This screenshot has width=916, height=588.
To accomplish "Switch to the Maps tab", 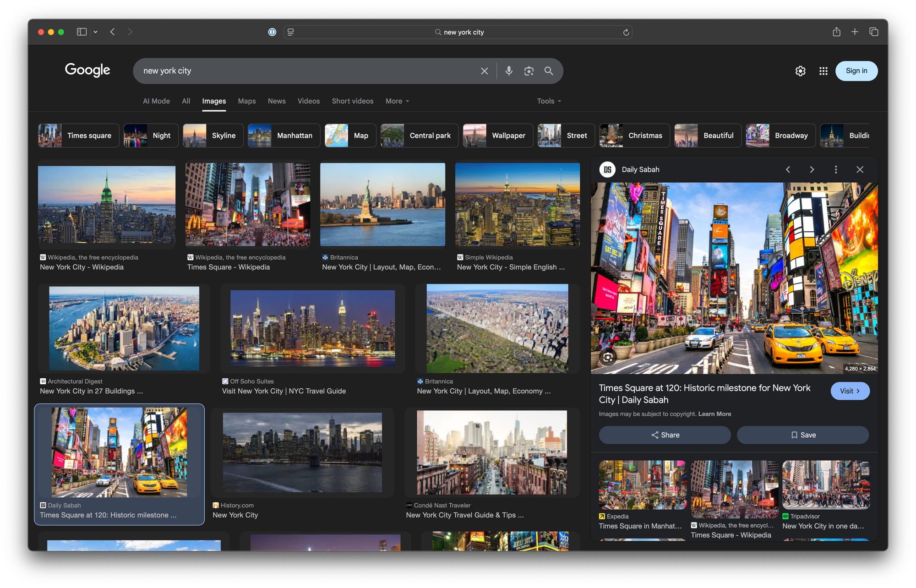I will 247,101.
